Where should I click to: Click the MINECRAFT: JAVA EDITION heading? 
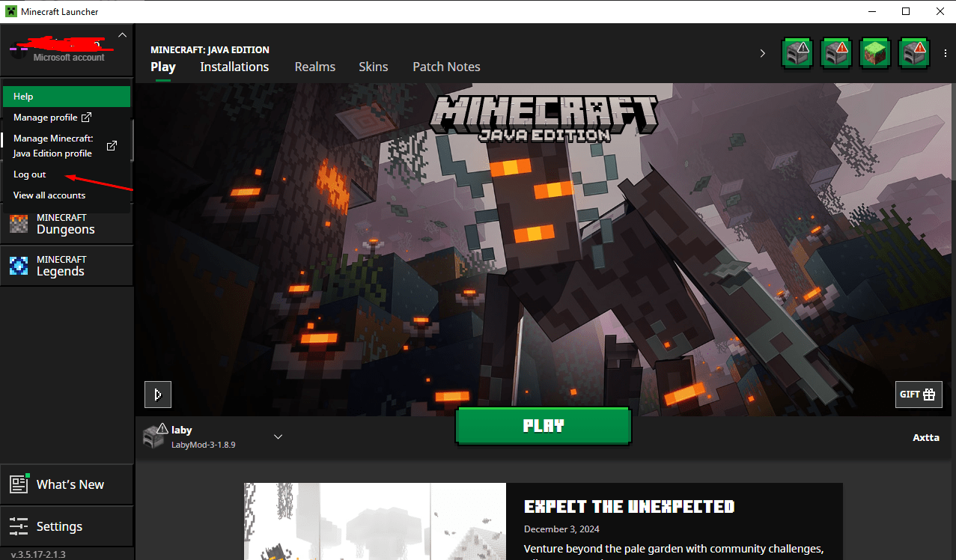tap(210, 50)
